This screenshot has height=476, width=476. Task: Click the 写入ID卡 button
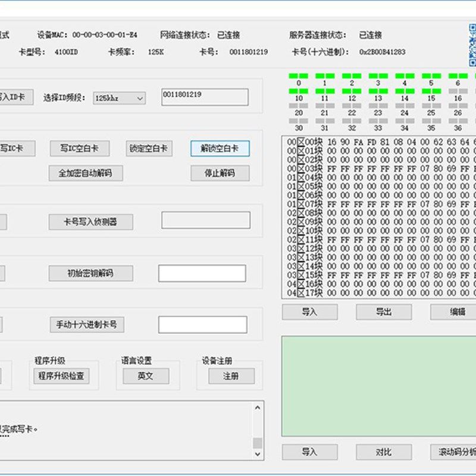17,97
